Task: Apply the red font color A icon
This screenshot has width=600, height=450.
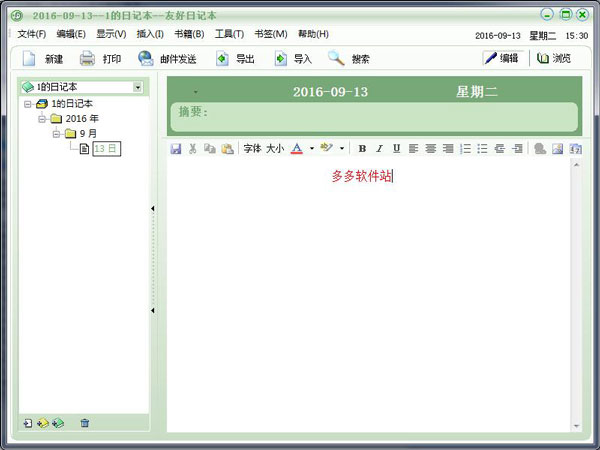Action: click(297, 148)
